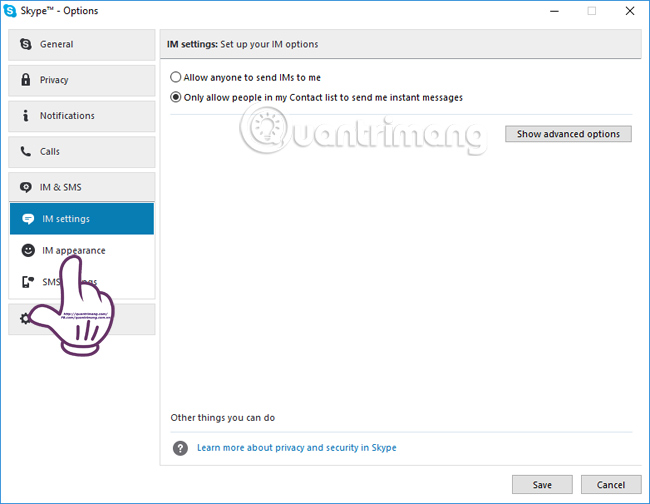The image size is (650, 504).
Task: Click the IM & SMS chat icon
Action: click(26, 187)
